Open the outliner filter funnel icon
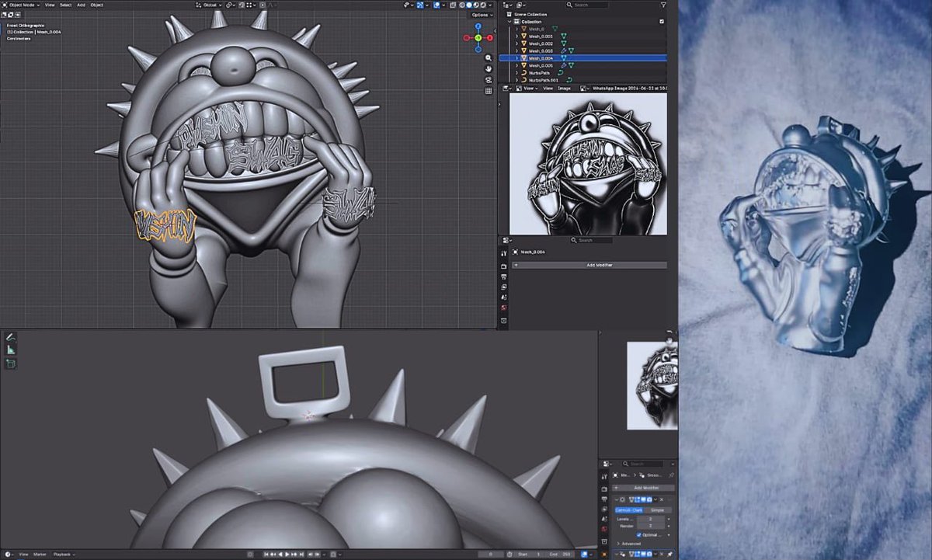This screenshot has height=560, width=932. [x=663, y=5]
